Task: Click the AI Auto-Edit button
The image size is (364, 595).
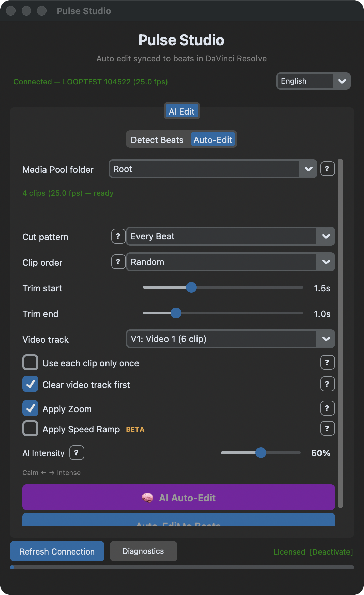Action: tap(179, 498)
